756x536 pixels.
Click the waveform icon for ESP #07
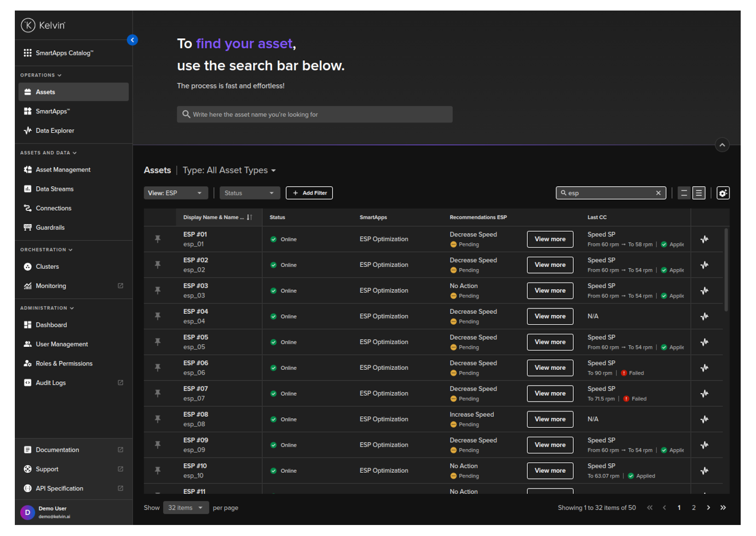click(704, 393)
